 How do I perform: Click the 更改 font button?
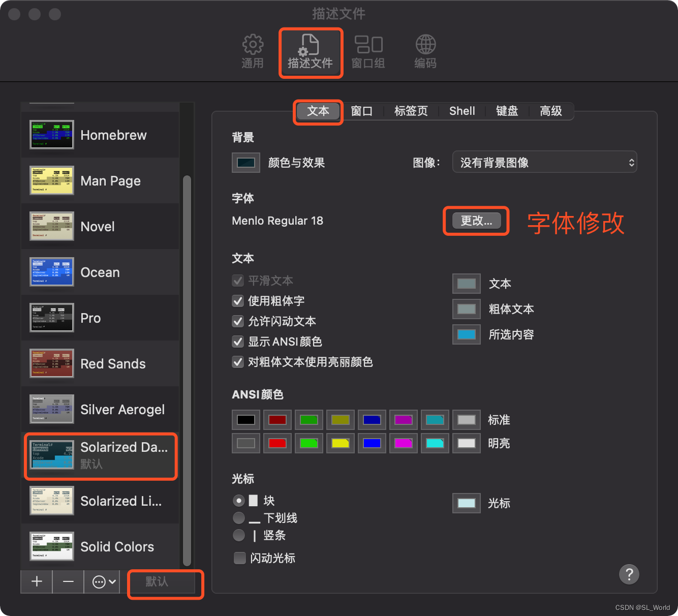click(x=476, y=221)
